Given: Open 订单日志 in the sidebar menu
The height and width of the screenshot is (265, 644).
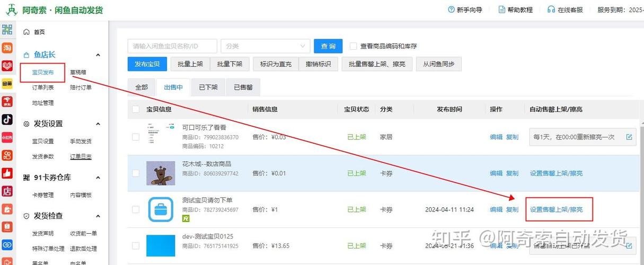Looking at the screenshot, I should 81,156.
